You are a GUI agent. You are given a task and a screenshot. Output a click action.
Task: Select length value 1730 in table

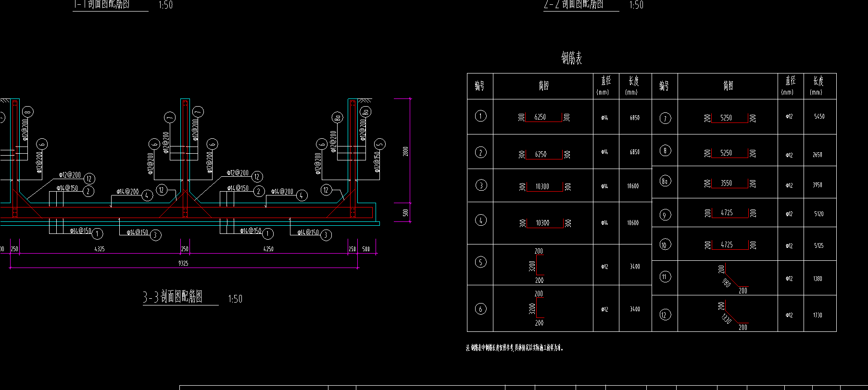coord(818,315)
